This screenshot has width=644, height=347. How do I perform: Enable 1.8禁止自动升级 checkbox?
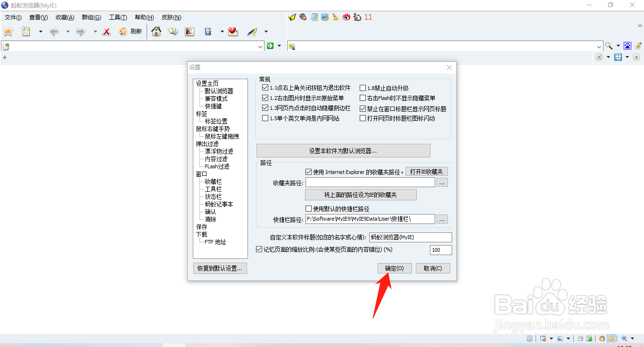pos(363,88)
